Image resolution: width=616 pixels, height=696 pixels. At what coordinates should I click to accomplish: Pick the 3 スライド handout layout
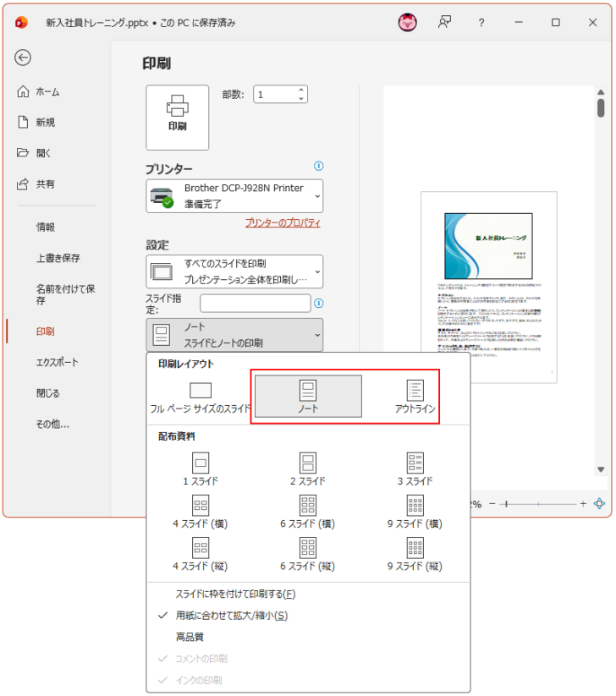415,469
